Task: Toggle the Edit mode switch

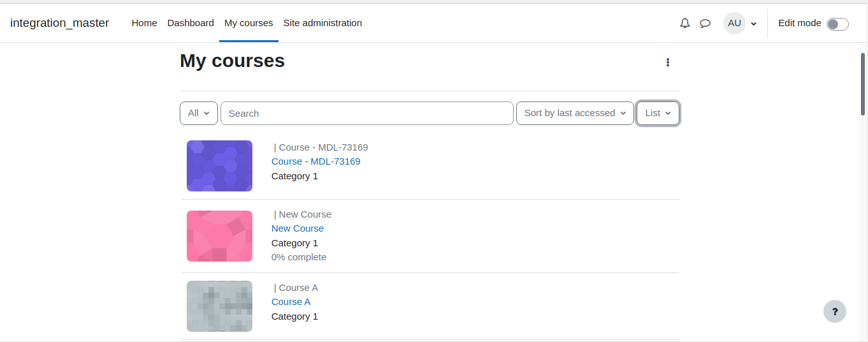Action: click(x=837, y=24)
